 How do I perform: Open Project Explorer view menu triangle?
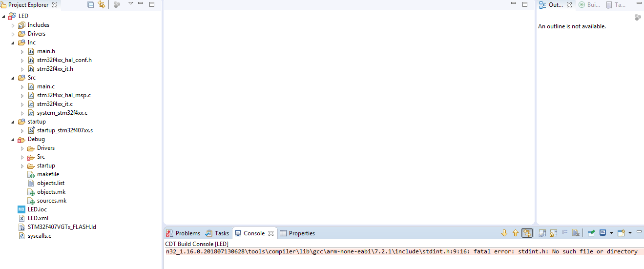click(x=130, y=4)
